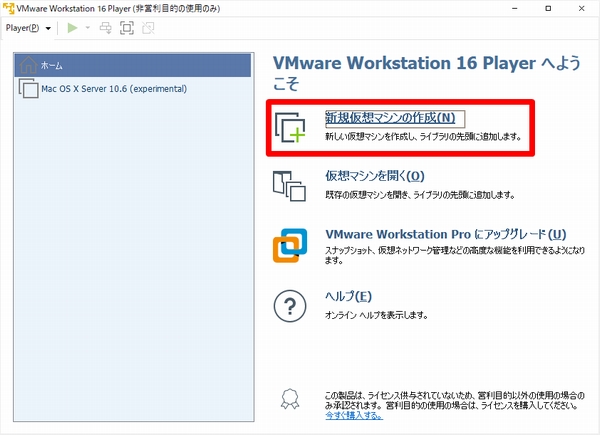Select the ホーム item in the library
Screen dimensions: 600x435
tap(133, 65)
